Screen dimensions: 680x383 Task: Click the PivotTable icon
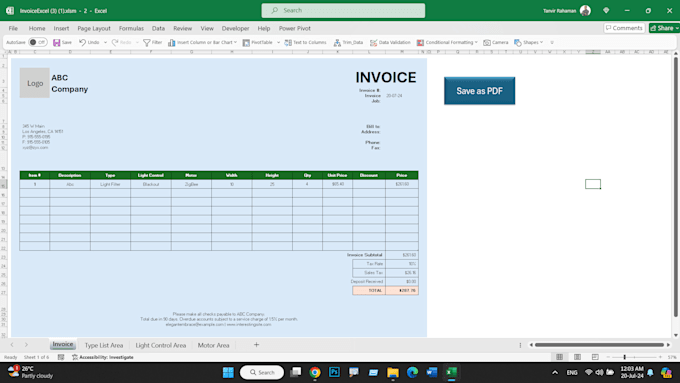[x=246, y=43]
